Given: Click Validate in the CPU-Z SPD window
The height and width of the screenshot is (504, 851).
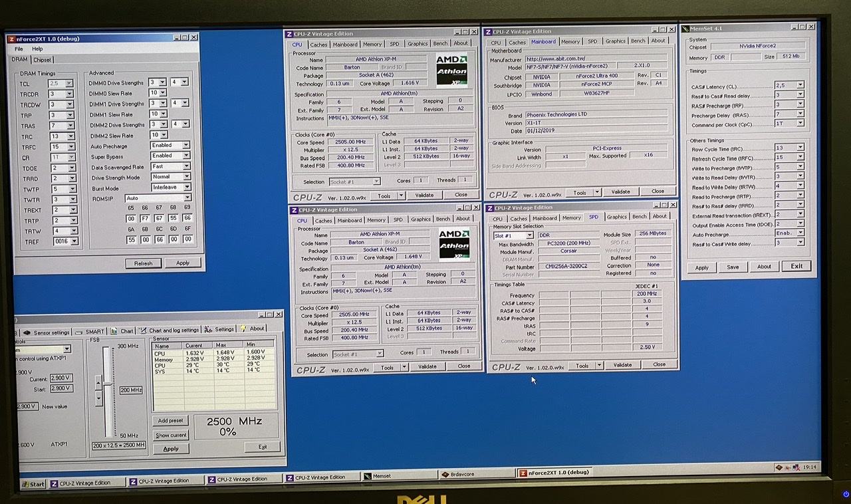Looking at the screenshot, I should (x=622, y=364).
